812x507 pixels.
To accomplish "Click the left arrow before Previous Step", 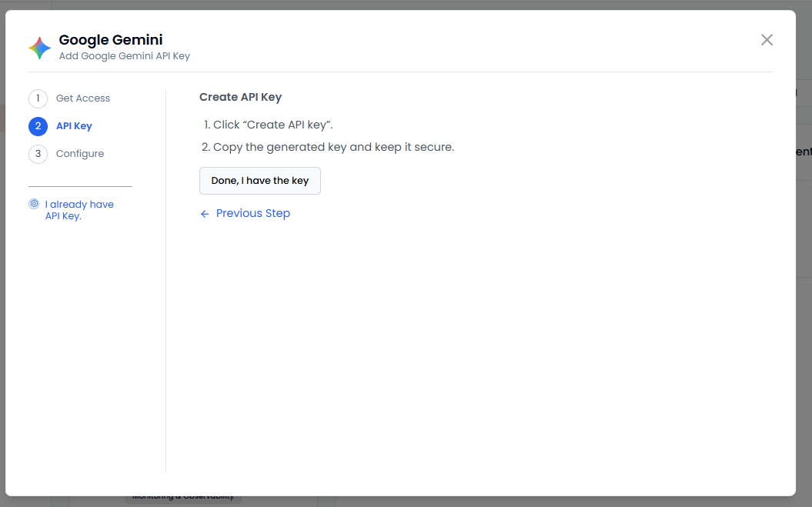I will pos(205,214).
